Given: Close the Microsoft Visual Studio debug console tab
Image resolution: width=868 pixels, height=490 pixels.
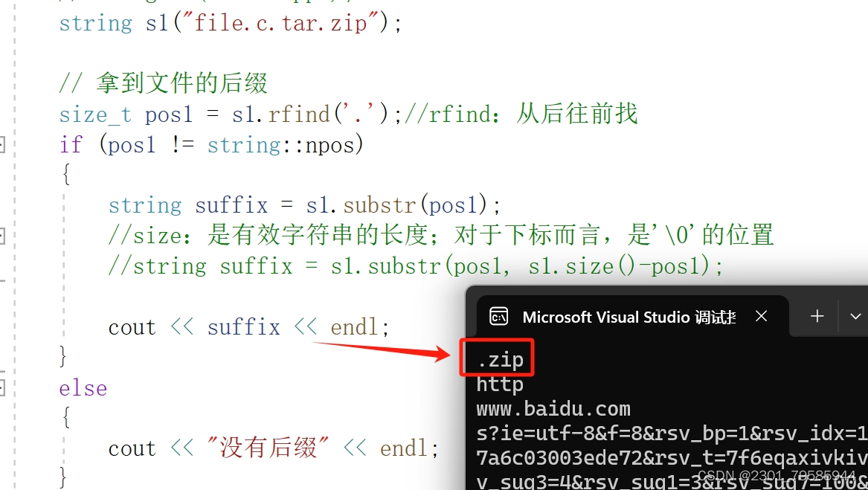Looking at the screenshot, I should click(x=761, y=316).
